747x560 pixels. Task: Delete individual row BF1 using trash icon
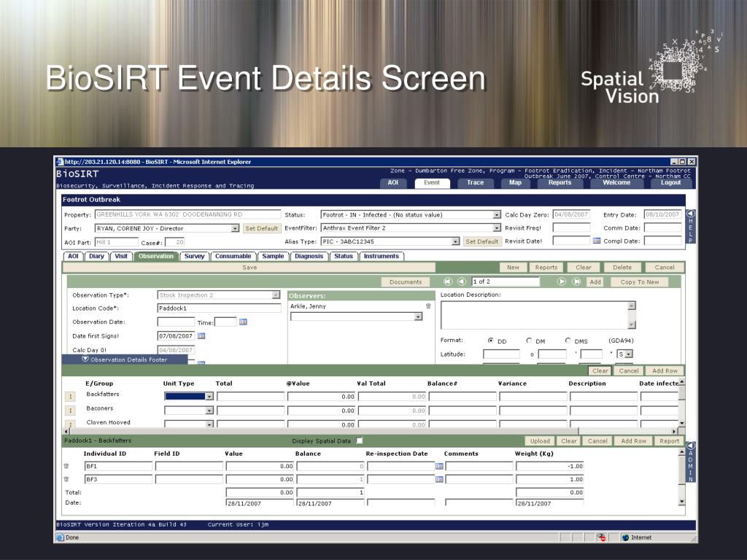66,466
